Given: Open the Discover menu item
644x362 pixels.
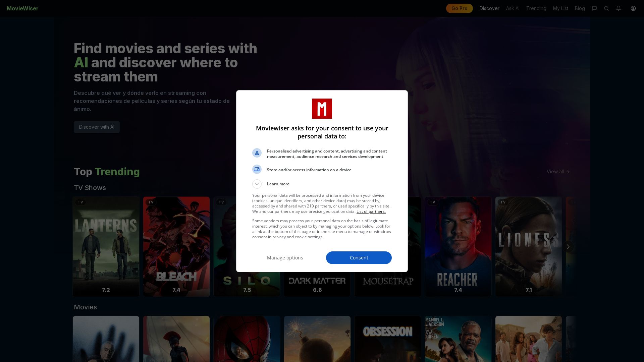Looking at the screenshot, I should click(x=489, y=8).
